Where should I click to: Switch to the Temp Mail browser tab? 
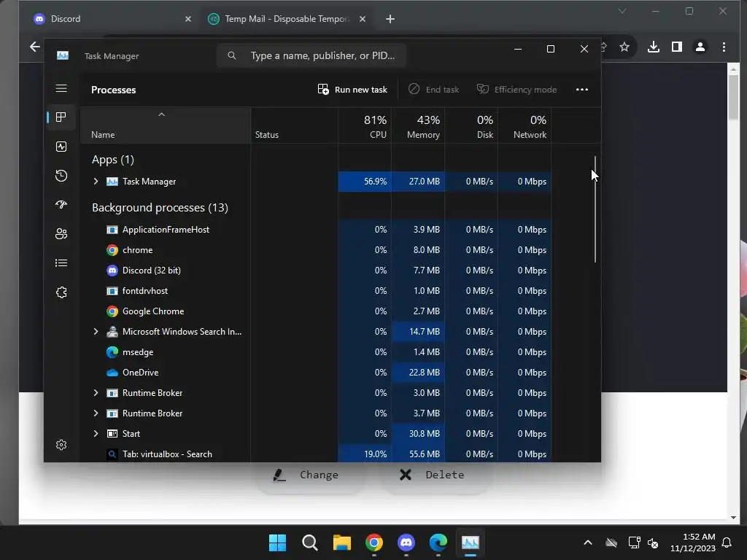tap(287, 19)
